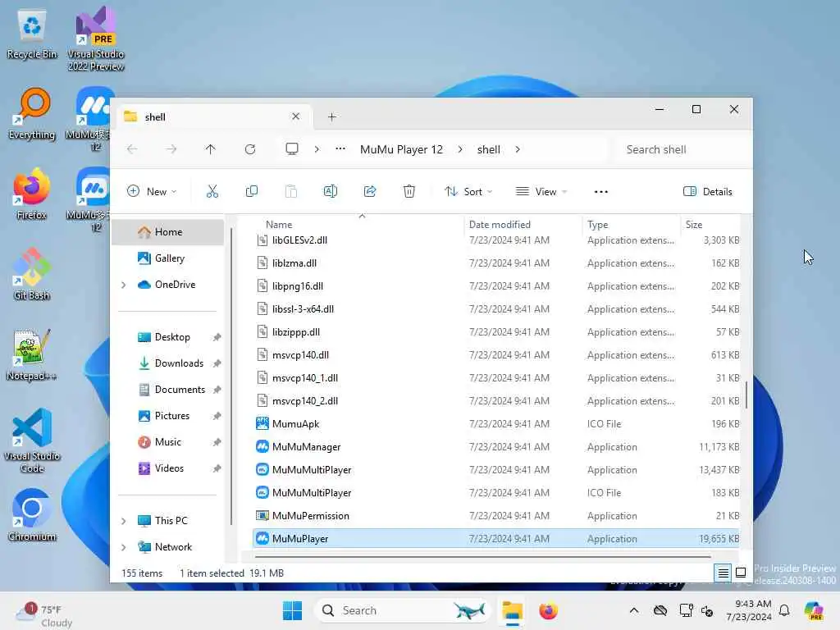Screen dimensions: 840x630
Task: Click the taskbar Search box
Action: [x=403, y=610]
